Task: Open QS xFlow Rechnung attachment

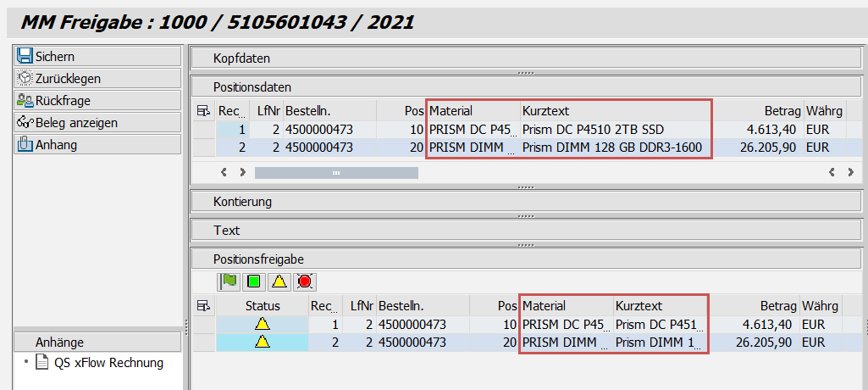Action: pos(108,363)
